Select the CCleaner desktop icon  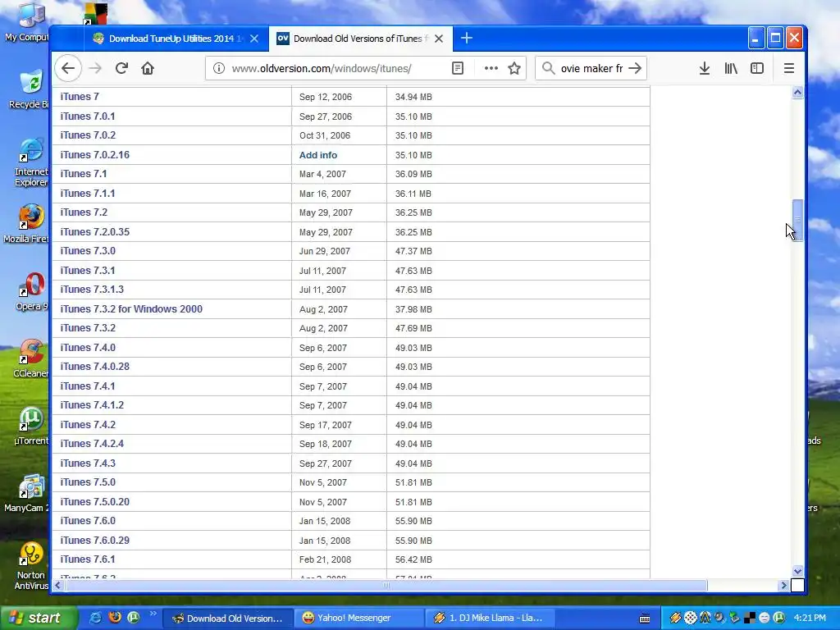30,359
